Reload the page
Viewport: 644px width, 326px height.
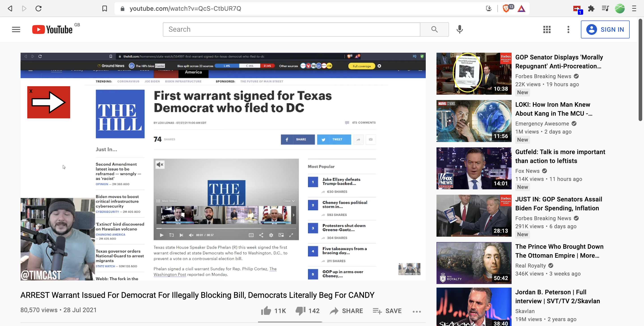point(38,8)
